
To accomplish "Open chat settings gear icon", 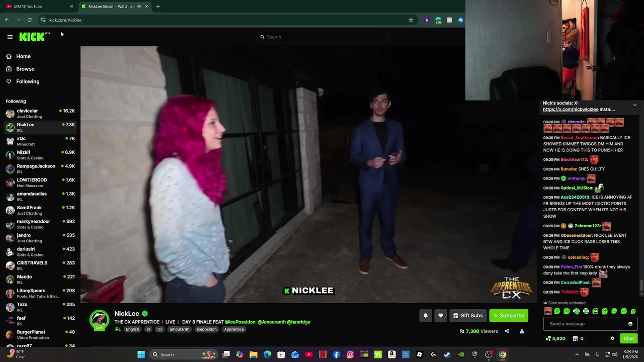I will (612, 338).
